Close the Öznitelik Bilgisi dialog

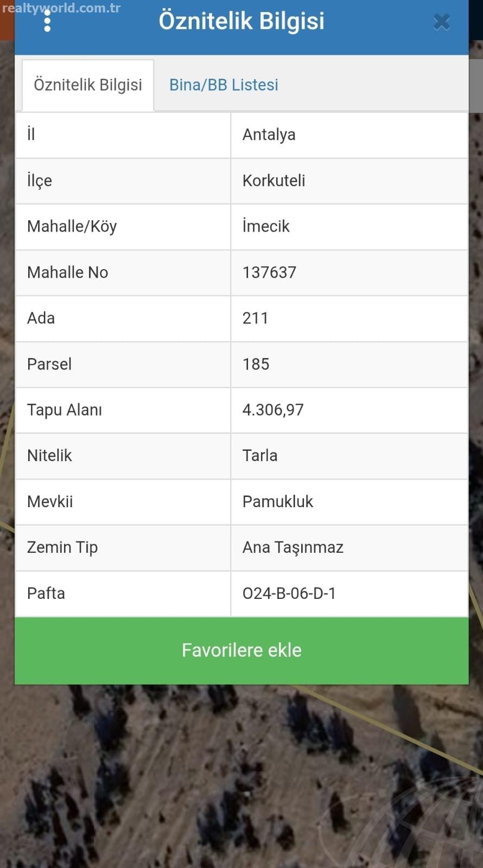pos(442,22)
